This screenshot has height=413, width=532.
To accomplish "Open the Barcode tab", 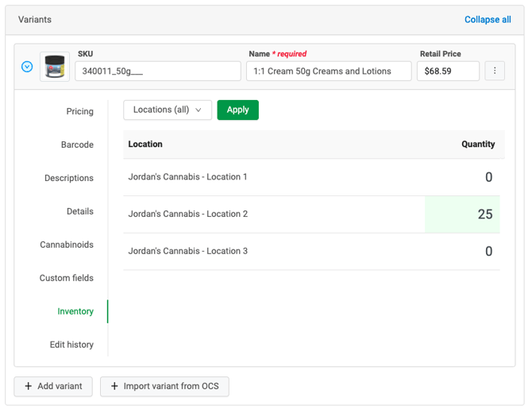I will coord(77,145).
